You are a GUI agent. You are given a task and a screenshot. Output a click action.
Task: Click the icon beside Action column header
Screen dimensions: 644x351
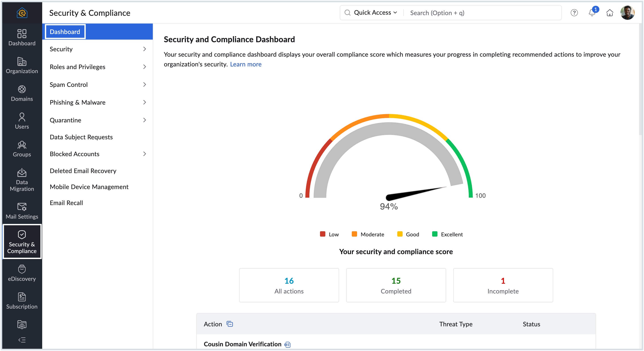(x=229, y=324)
